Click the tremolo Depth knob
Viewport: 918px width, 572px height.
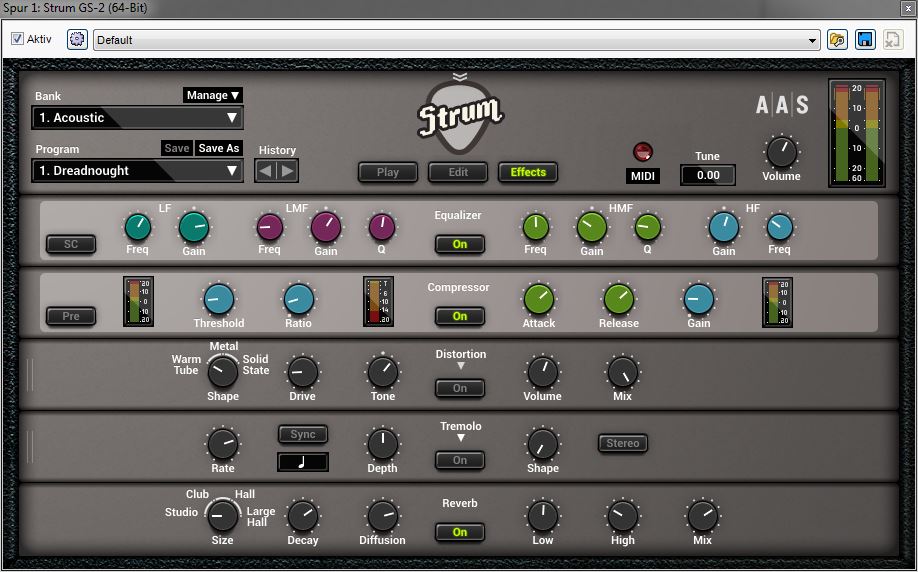pos(383,444)
